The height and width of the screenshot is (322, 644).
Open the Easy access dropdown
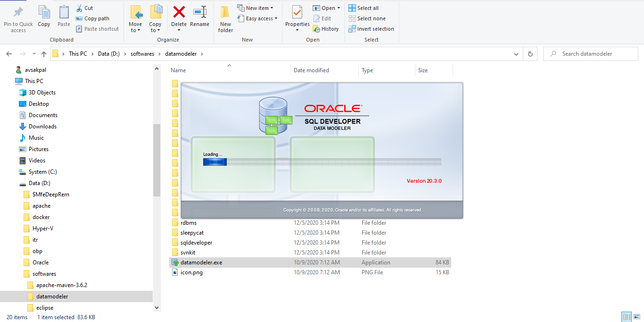[257, 18]
